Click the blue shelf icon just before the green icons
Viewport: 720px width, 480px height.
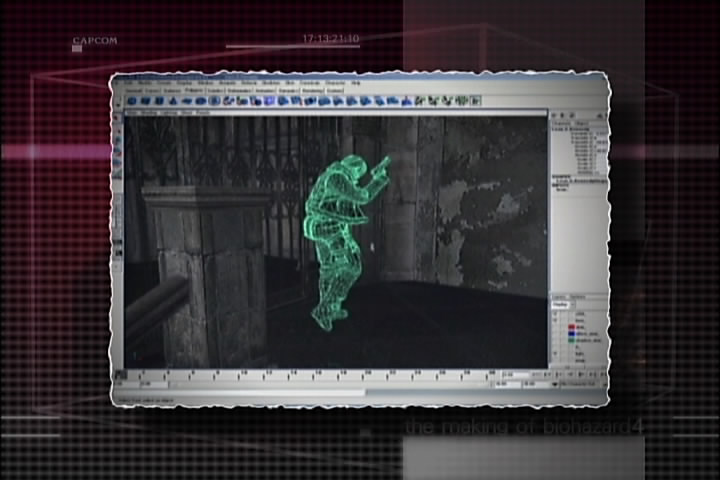point(404,101)
